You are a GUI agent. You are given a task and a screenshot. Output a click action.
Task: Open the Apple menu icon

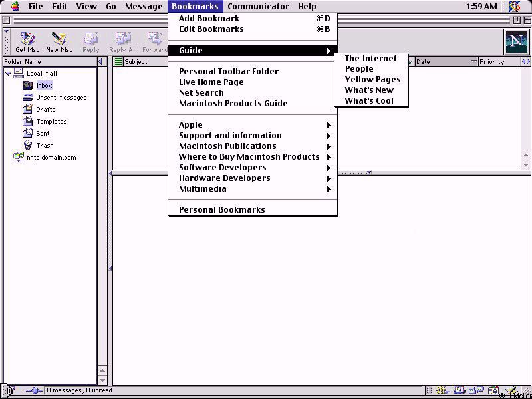(x=15, y=7)
